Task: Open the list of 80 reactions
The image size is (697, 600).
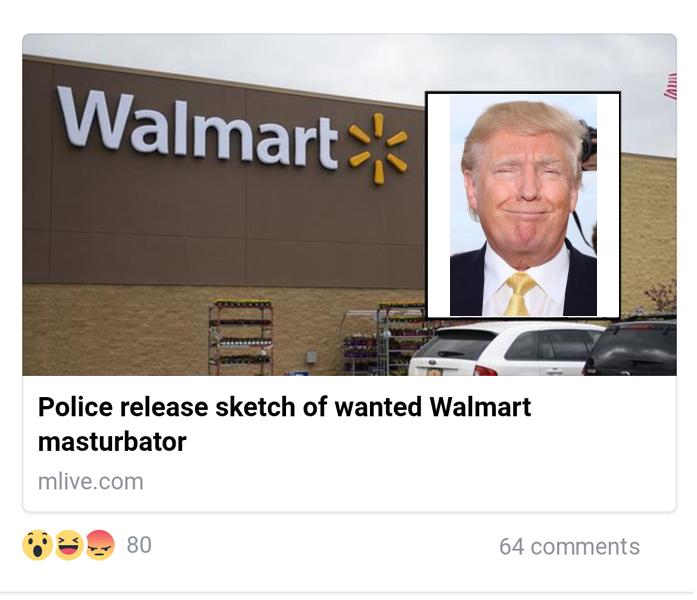Action: click(x=139, y=545)
